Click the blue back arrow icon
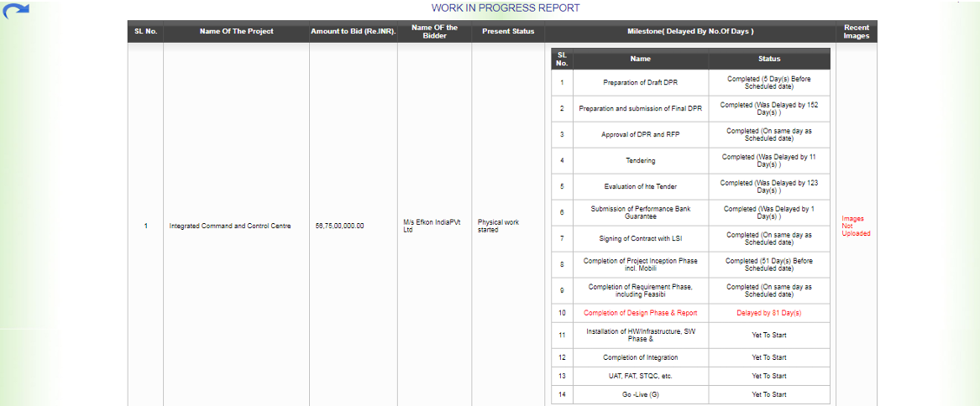The height and width of the screenshot is (406, 980). [17, 12]
